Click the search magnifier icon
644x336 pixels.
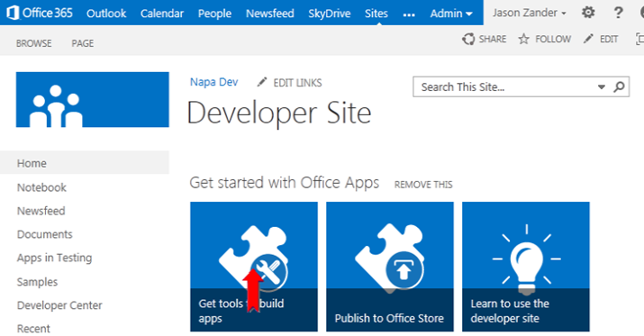619,86
